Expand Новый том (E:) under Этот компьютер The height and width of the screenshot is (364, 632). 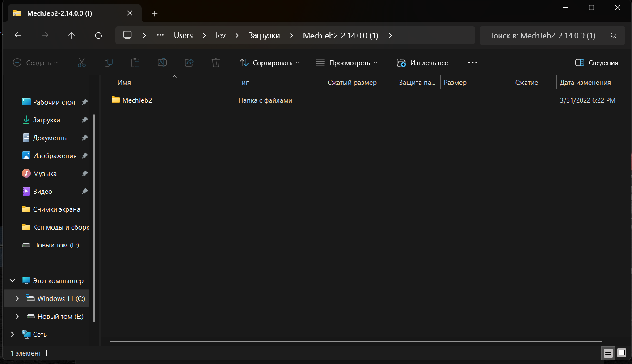[17, 316]
